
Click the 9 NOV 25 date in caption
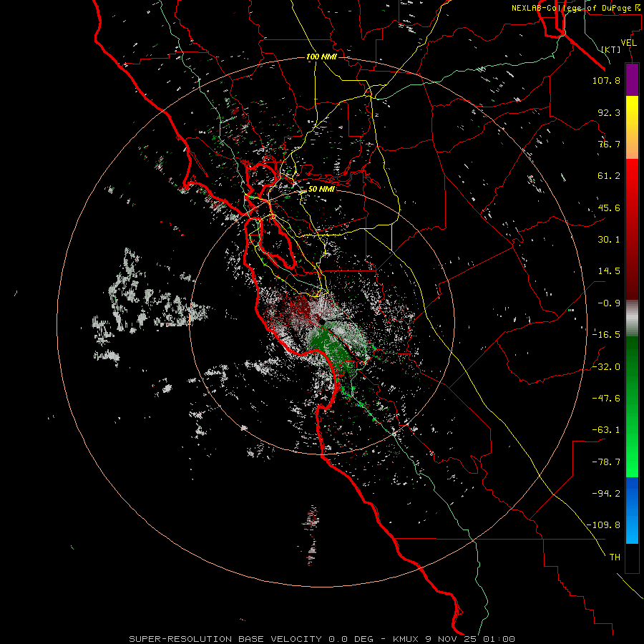[x=452, y=639]
